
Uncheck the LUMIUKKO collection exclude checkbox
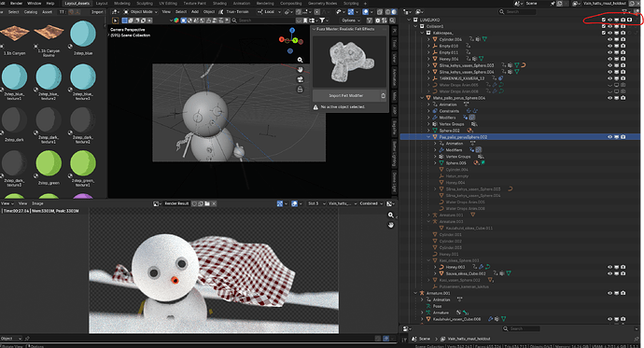tap(603, 20)
